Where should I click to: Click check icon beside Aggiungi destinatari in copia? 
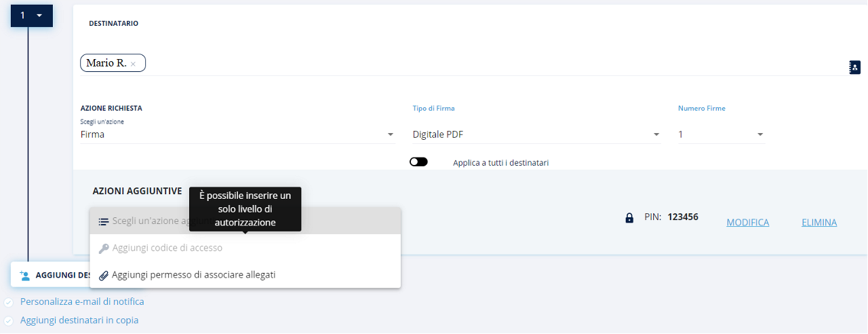tap(8, 320)
